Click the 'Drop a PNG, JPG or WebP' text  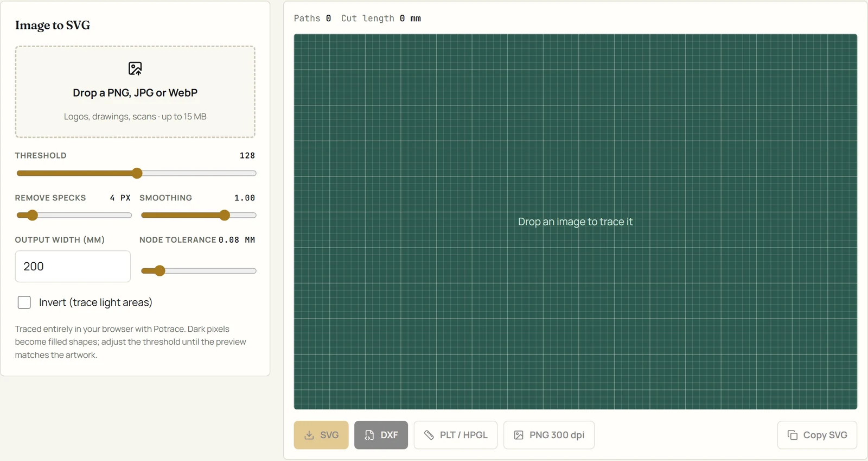point(135,93)
